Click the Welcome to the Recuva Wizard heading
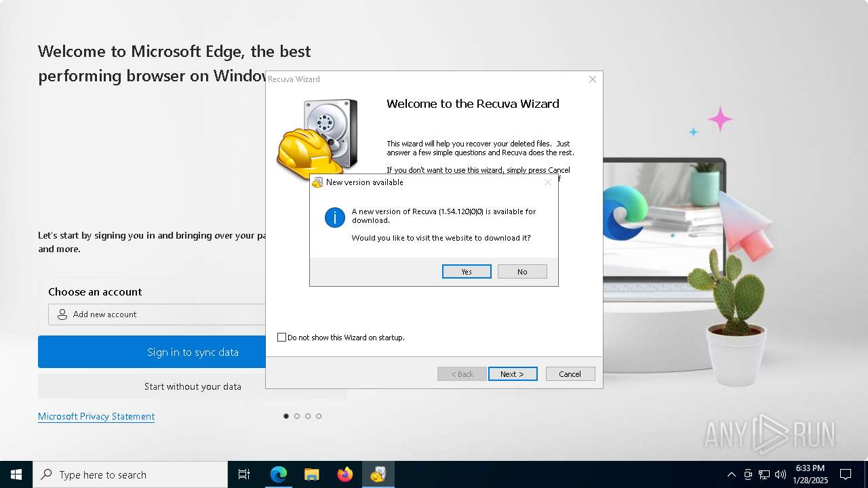 [x=473, y=104]
